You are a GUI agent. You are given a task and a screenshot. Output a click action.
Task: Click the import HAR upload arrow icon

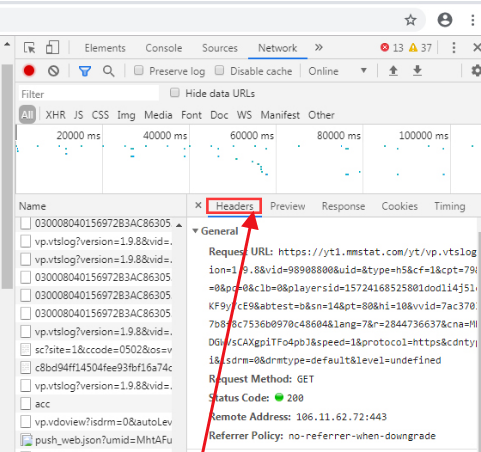tap(393, 71)
